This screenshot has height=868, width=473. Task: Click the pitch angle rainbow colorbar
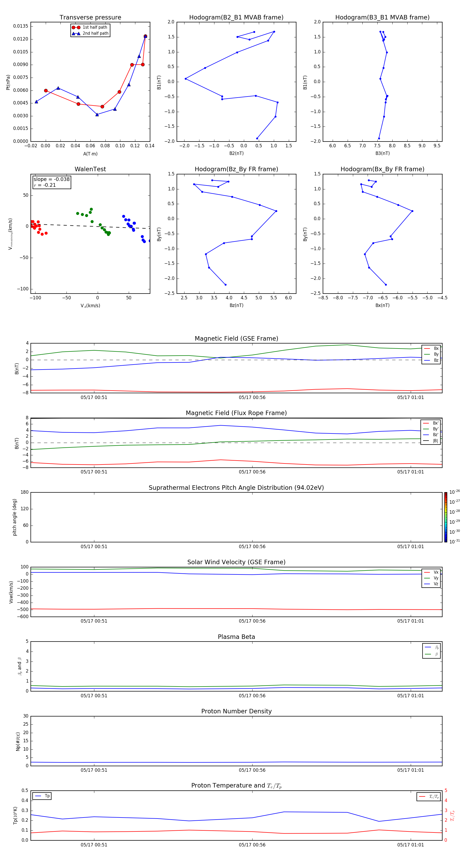point(446,517)
